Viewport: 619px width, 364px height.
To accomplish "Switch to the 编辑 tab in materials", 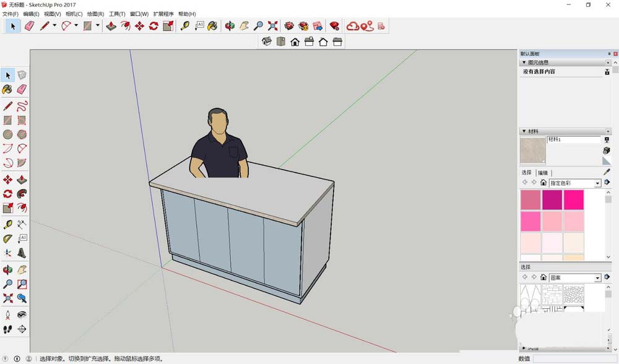I will [x=542, y=173].
